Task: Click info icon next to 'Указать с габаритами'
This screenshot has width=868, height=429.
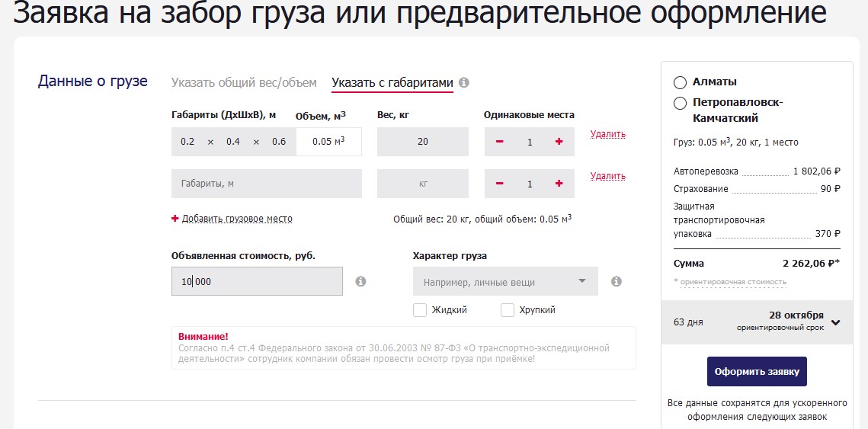Action: pos(464,82)
